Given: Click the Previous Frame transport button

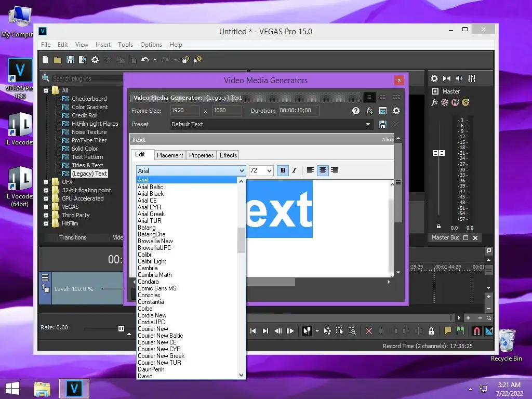Looking at the screenshot, I should [278, 331].
